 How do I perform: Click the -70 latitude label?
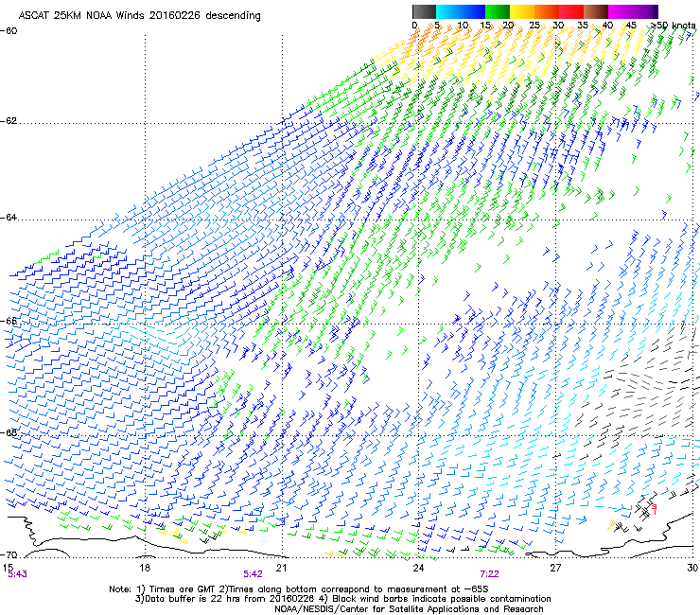coord(9,555)
